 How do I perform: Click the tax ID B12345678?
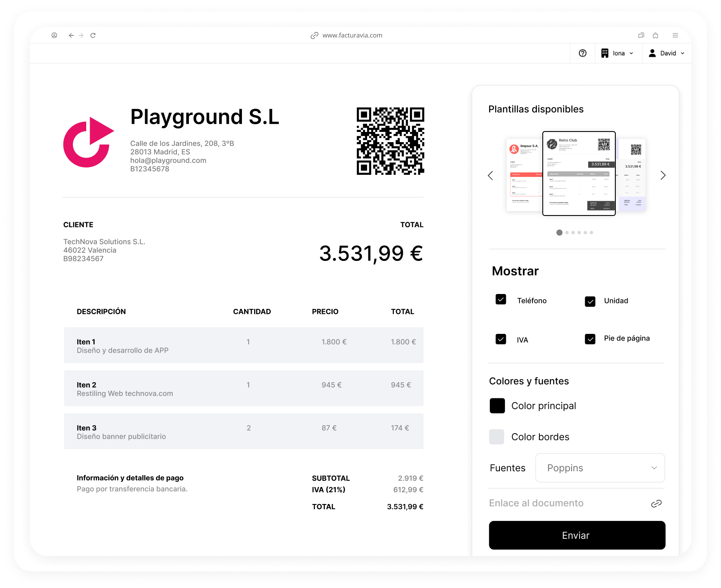[x=150, y=169]
